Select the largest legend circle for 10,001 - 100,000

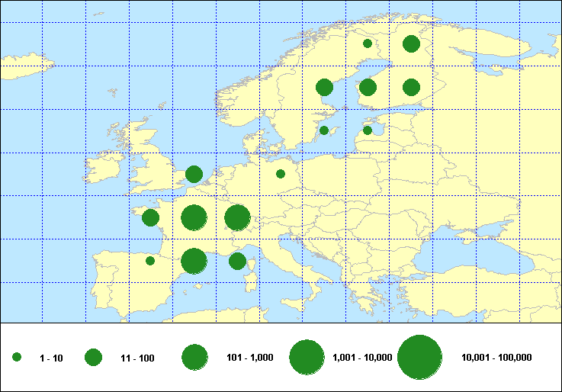point(420,357)
